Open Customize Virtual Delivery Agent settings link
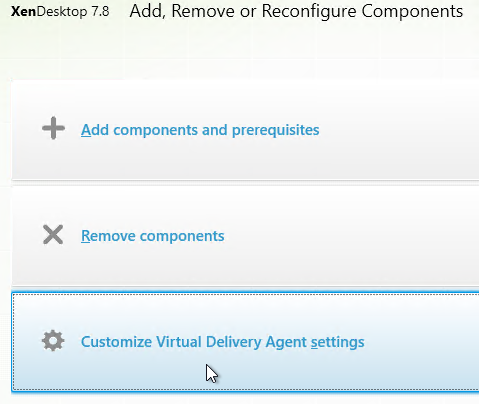Screen dimensions: 479x404 (223, 342)
